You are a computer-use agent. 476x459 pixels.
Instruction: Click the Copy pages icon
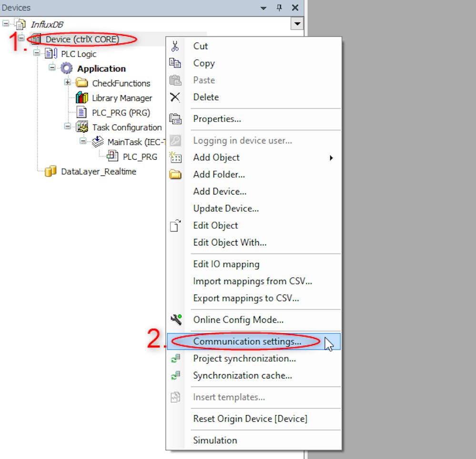[x=175, y=63]
